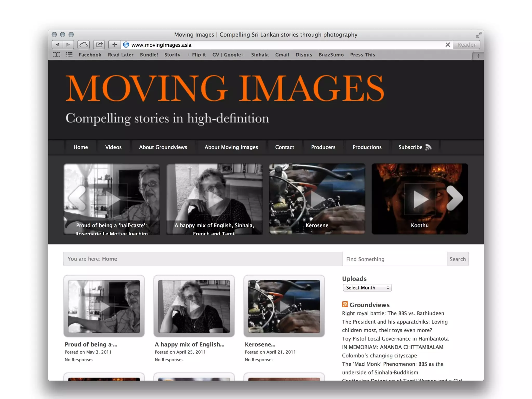The image size is (532, 399).
Task: Click the share page icon
Action: click(99, 45)
